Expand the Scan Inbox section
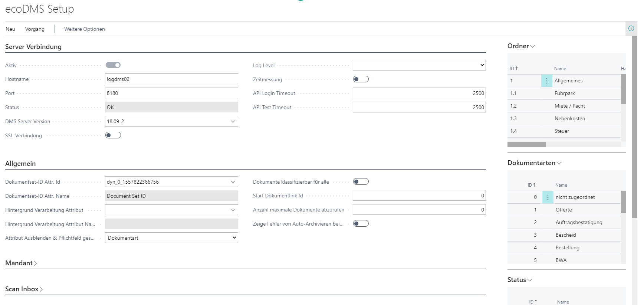Screen dimensions: 644x305 click(24, 289)
